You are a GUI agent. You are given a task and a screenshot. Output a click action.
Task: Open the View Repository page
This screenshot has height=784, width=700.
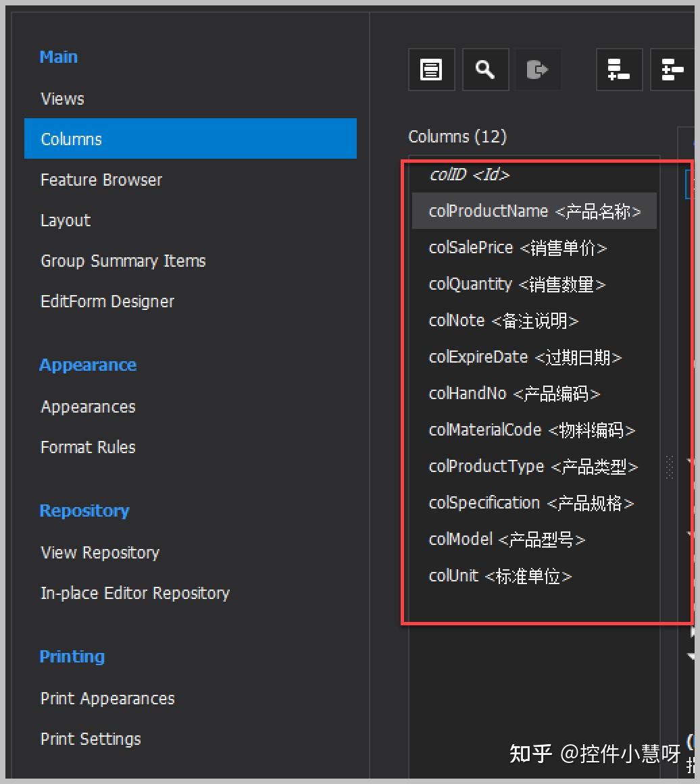point(99,552)
